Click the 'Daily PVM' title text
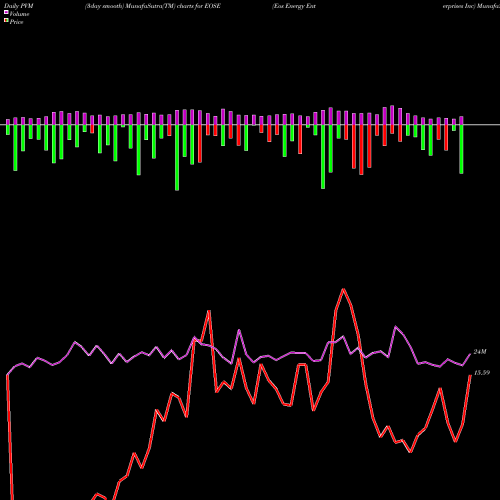 coord(19,6)
